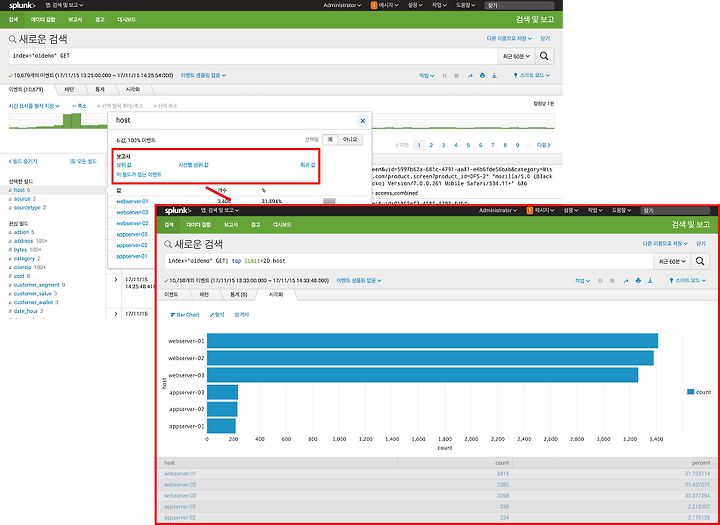Image resolution: width=720 pixels, height=525 pixels.
Task: Stop the job in the Bar Chart window
Action: [x=612, y=280]
